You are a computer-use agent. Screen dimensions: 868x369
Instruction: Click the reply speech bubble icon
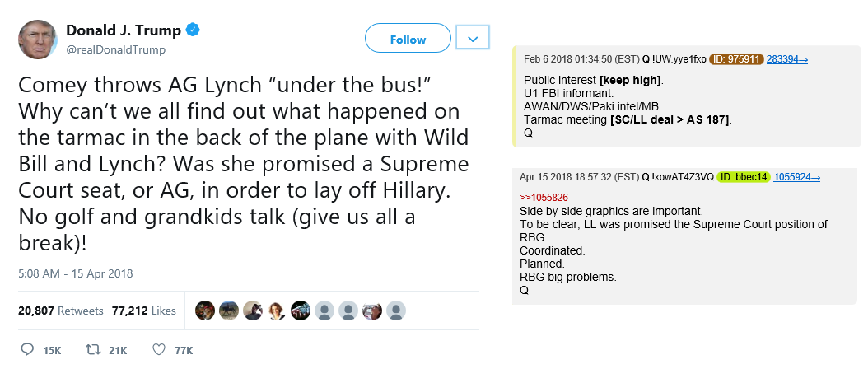(26, 349)
